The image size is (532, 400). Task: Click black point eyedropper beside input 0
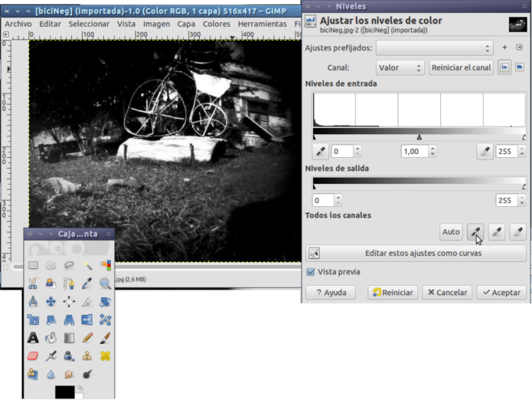(x=321, y=152)
